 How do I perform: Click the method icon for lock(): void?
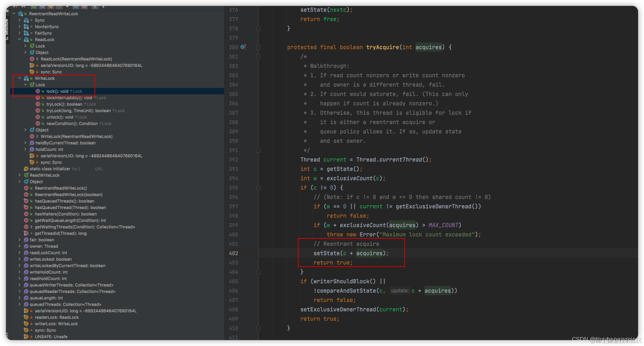point(38,91)
